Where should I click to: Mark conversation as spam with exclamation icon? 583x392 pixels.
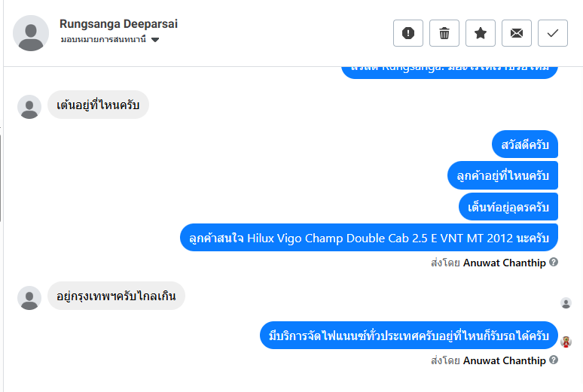click(408, 33)
